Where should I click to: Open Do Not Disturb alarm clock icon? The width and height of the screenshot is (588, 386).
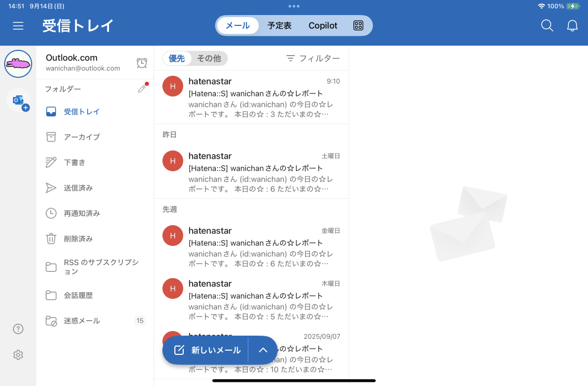pyautogui.click(x=142, y=63)
